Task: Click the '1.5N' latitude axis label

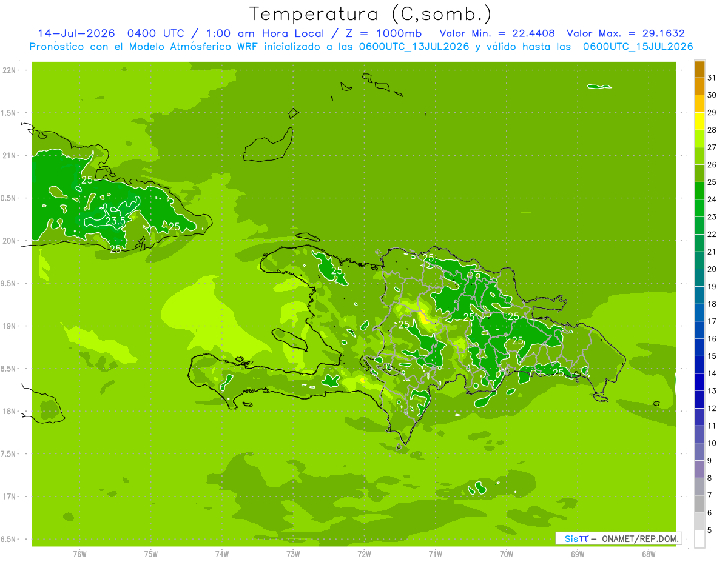Action: pyautogui.click(x=8, y=113)
